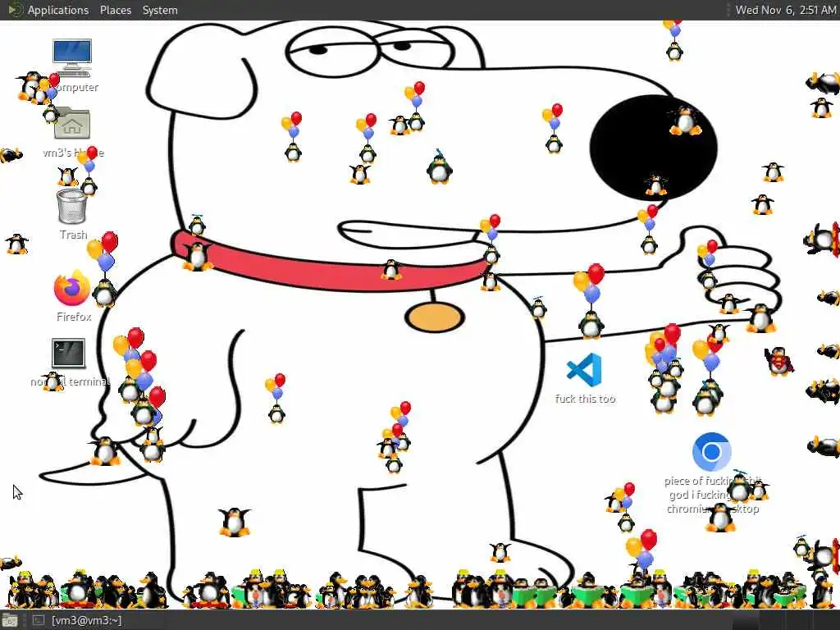Select the 'fuck this too' label
This screenshot has width=840, height=630.
pyautogui.click(x=585, y=399)
